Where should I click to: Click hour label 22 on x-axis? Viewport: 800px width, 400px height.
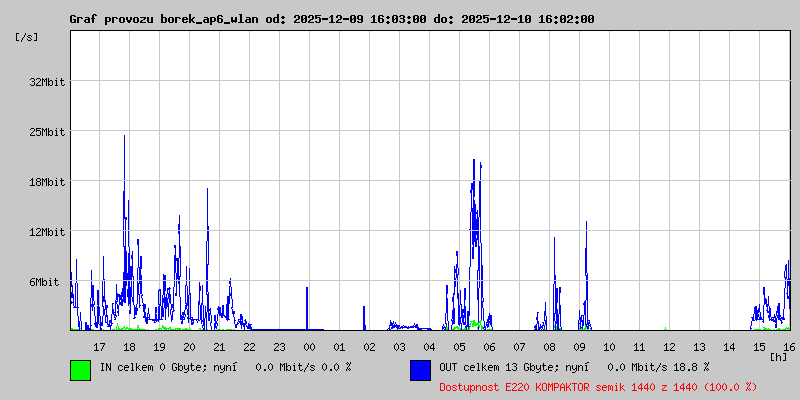point(249,347)
